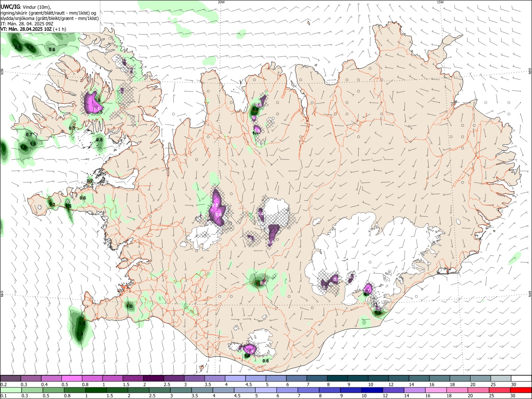Choose the pale green swatch above the 0.1 label
This screenshot has height=399, width=532.
10,390
